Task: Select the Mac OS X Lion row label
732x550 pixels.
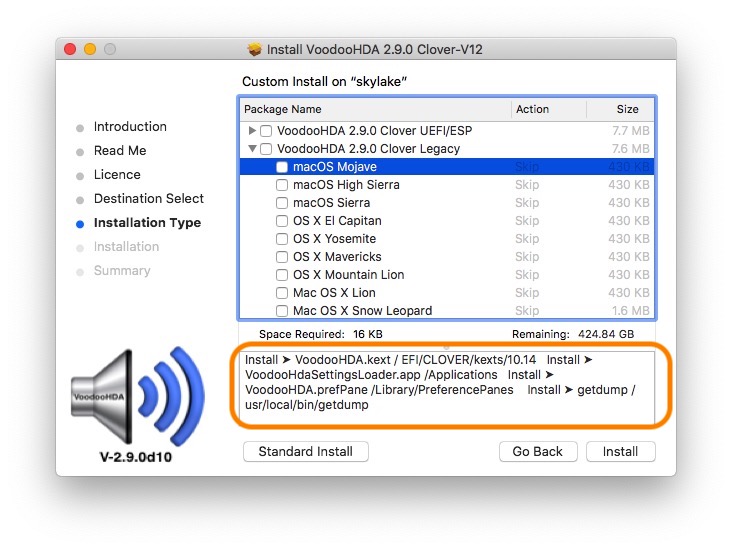Action: pyautogui.click(x=334, y=293)
